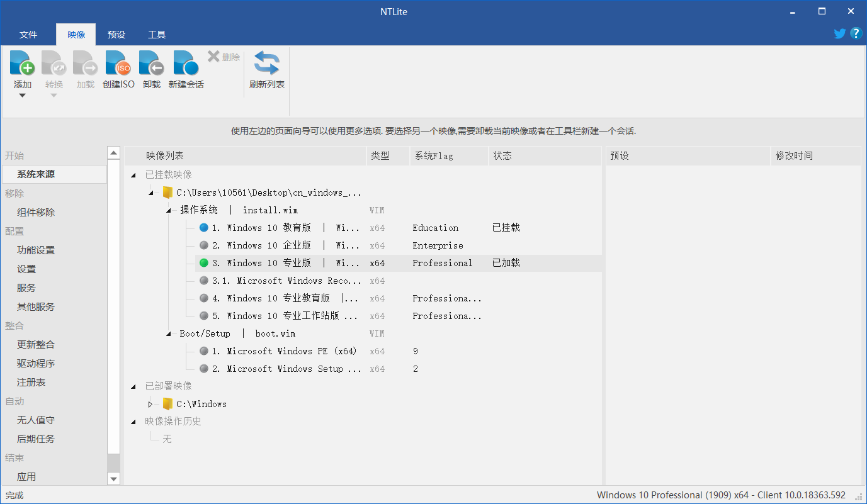Select the Enterprise flag cell
Viewport: 867px width, 504px height.
(x=438, y=245)
